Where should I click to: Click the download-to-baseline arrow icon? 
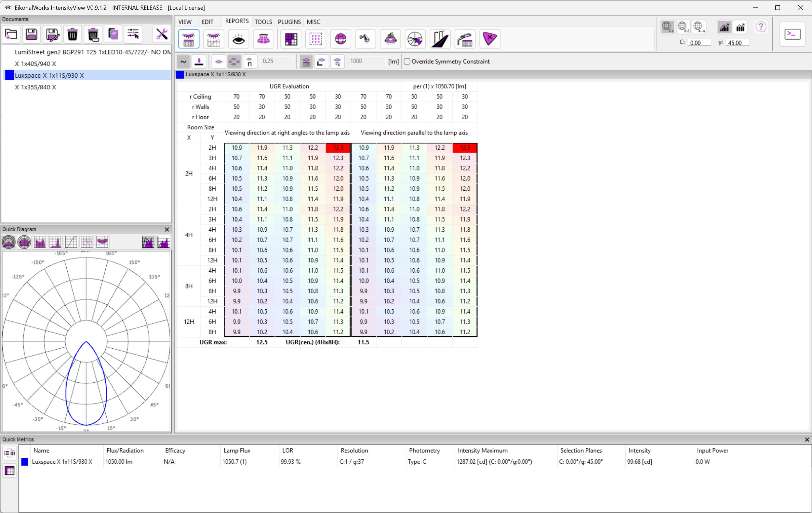pyautogui.click(x=199, y=62)
